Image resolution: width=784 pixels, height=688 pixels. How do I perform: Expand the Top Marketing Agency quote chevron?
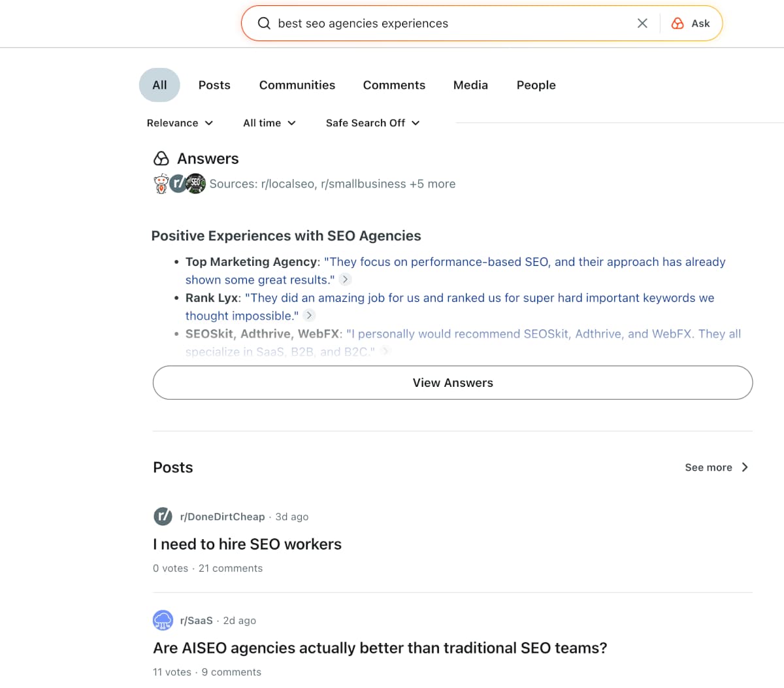pyautogui.click(x=345, y=279)
